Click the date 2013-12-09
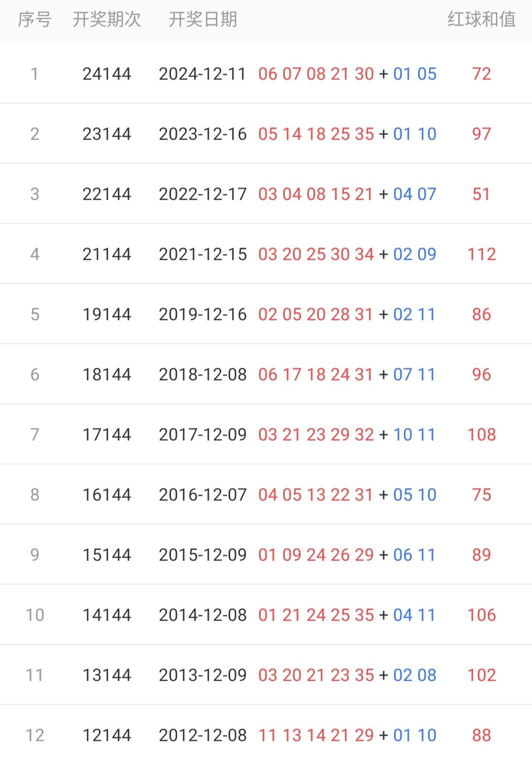 (202, 675)
